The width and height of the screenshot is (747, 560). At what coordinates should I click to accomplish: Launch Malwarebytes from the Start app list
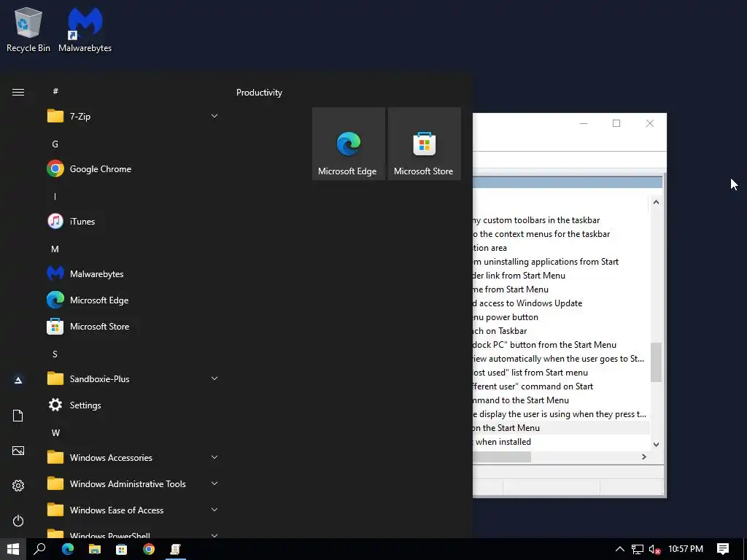coord(132,274)
